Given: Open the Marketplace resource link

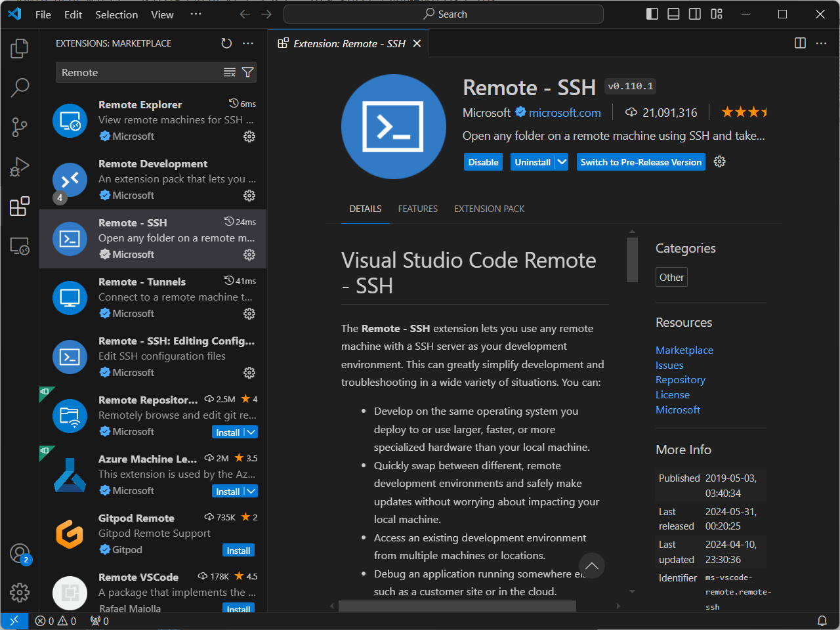Looking at the screenshot, I should 684,350.
